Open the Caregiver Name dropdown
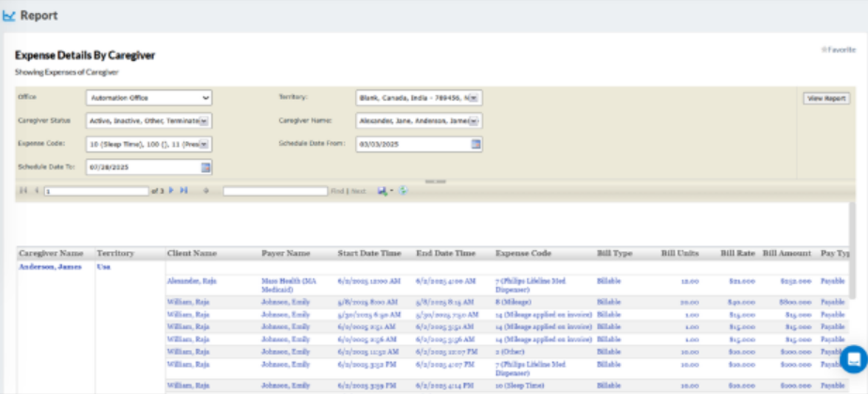This screenshot has height=394, width=868. pyautogui.click(x=475, y=120)
